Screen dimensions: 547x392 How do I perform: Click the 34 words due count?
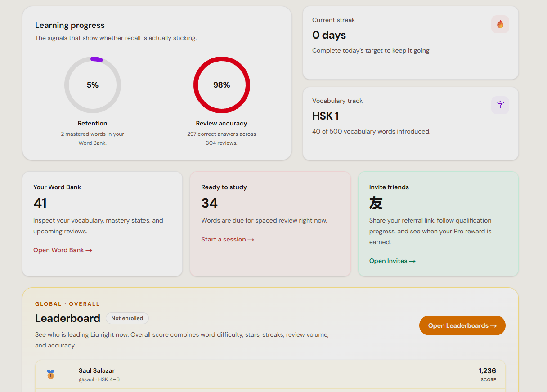(210, 203)
